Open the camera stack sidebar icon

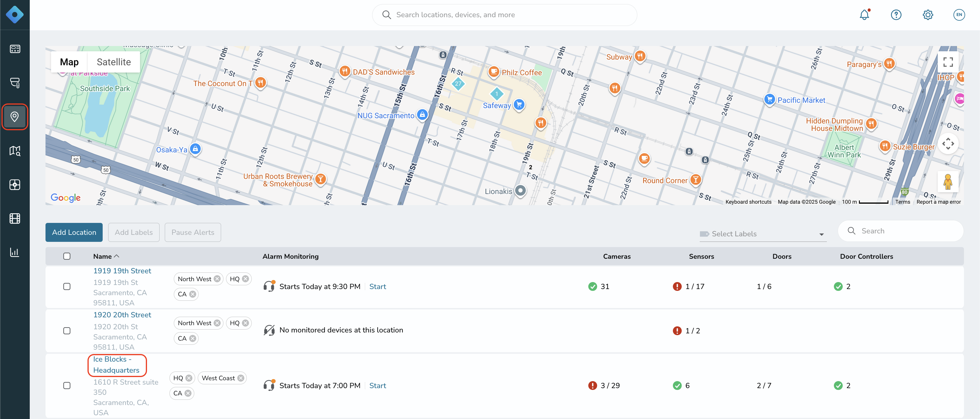15,82
